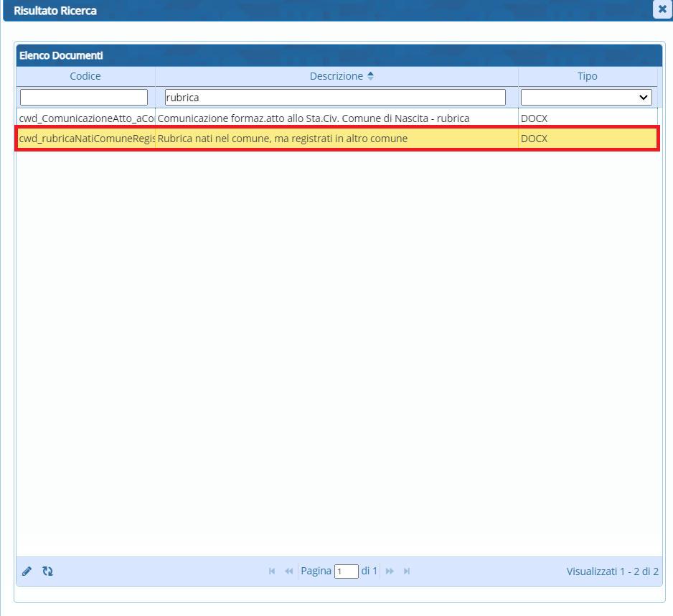Click the 'Elenco Documenti' panel title

pos(61,55)
